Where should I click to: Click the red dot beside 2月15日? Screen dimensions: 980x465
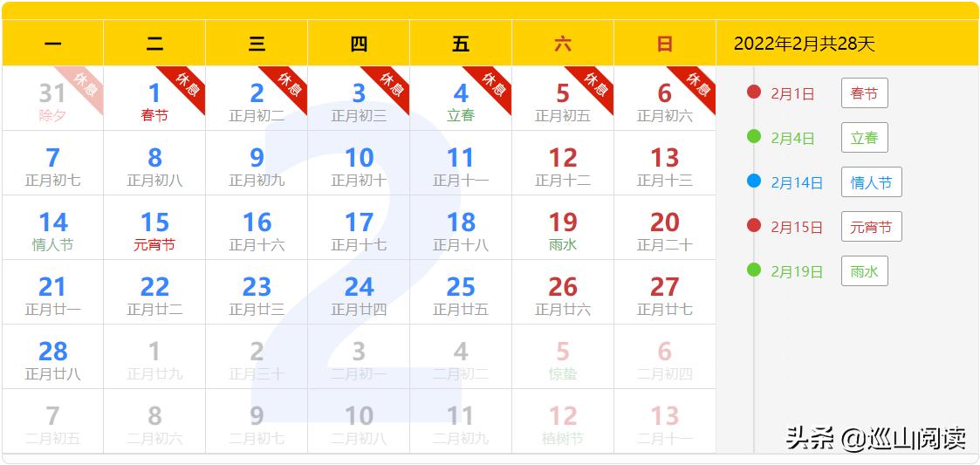[754, 226]
